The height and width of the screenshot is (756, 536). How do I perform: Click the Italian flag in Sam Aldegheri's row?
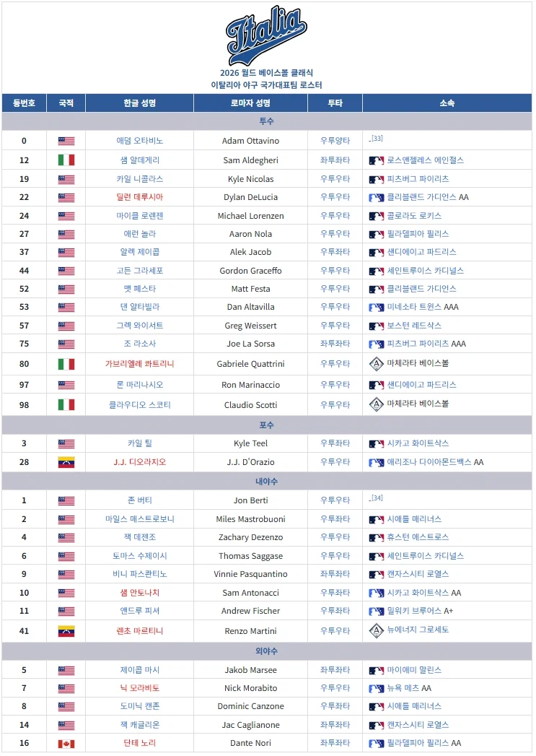[x=66, y=160]
